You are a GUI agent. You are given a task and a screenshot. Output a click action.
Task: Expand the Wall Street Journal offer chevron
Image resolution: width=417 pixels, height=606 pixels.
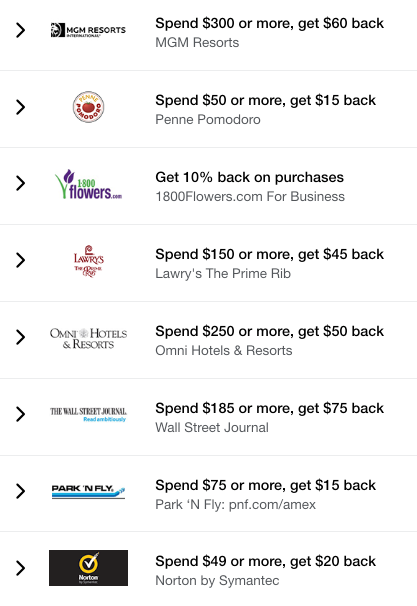[20, 414]
